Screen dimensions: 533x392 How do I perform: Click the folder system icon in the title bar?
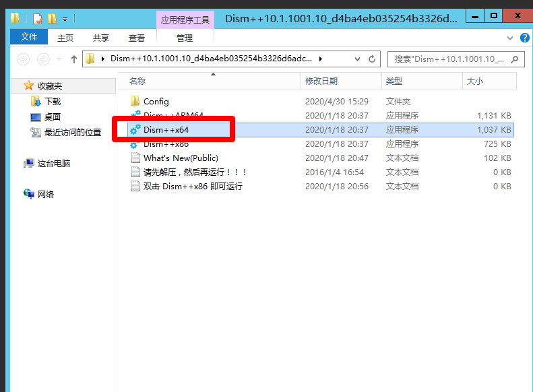coord(15,18)
